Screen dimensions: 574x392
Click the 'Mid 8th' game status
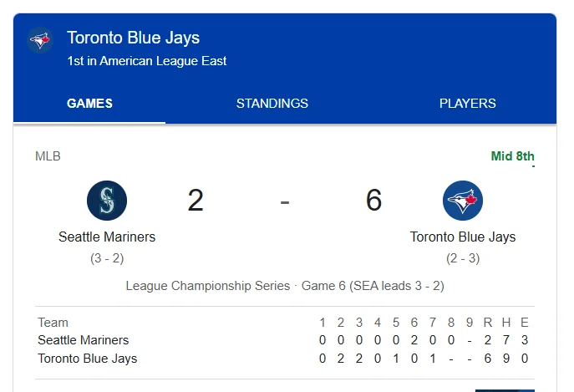click(512, 156)
